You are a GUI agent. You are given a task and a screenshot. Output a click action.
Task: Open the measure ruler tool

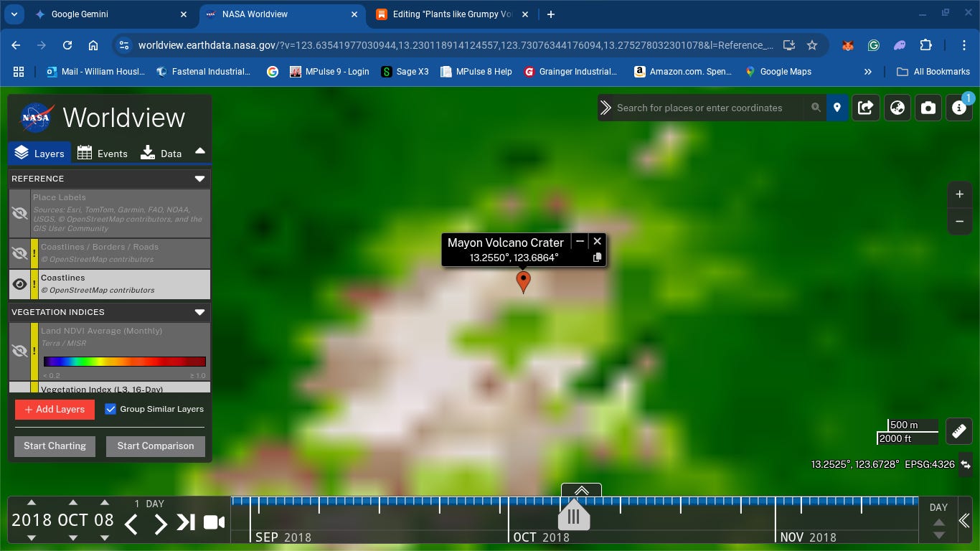[x=959, y=430]
